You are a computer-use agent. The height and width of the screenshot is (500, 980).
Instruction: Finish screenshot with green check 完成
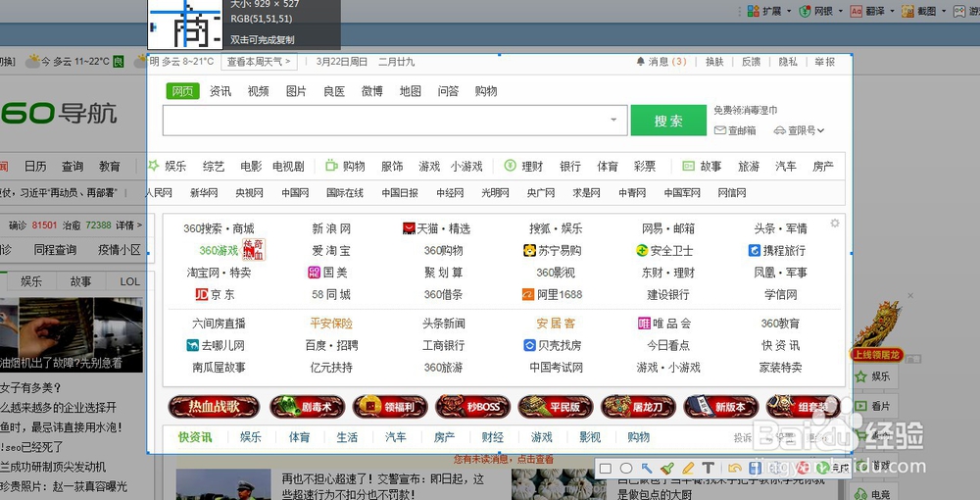coord(834,468)
